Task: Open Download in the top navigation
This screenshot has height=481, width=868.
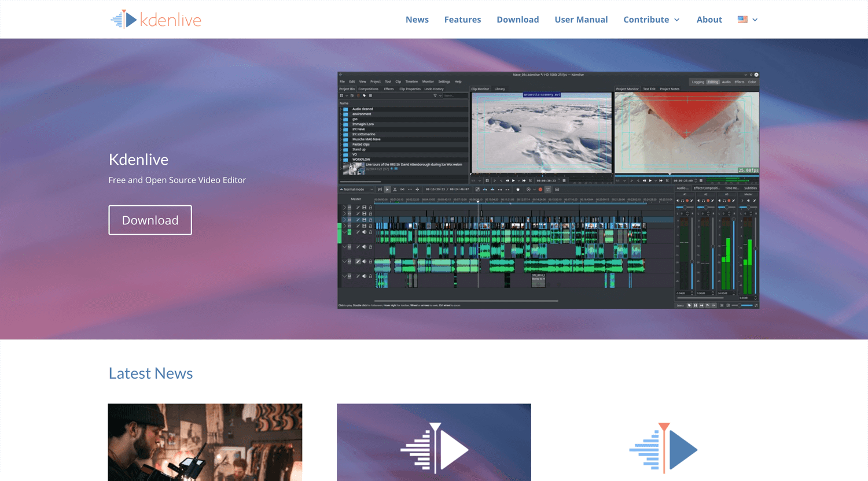Action: point(517,20)
